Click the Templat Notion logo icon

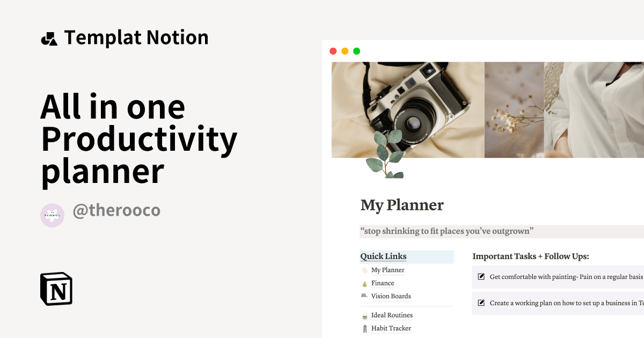[49, 38]
